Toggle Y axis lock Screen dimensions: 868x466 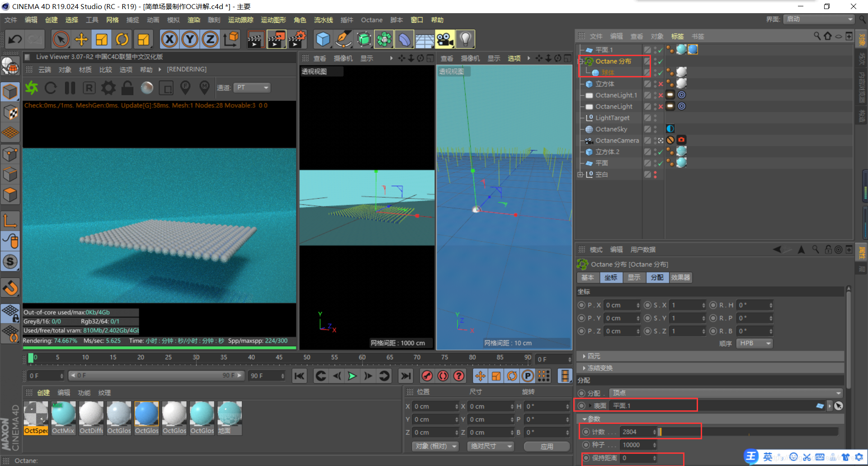pos(190,39)
